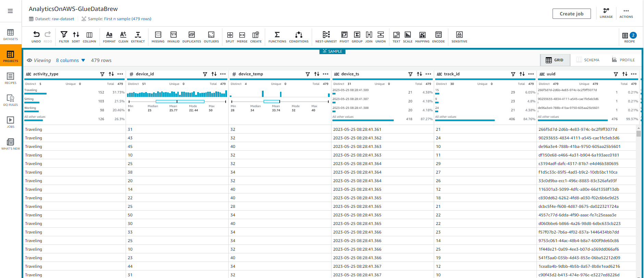Viewport: 644px width, 278px height.
Task: Open device_temp column options menu
Action: [x=326, y=74]
